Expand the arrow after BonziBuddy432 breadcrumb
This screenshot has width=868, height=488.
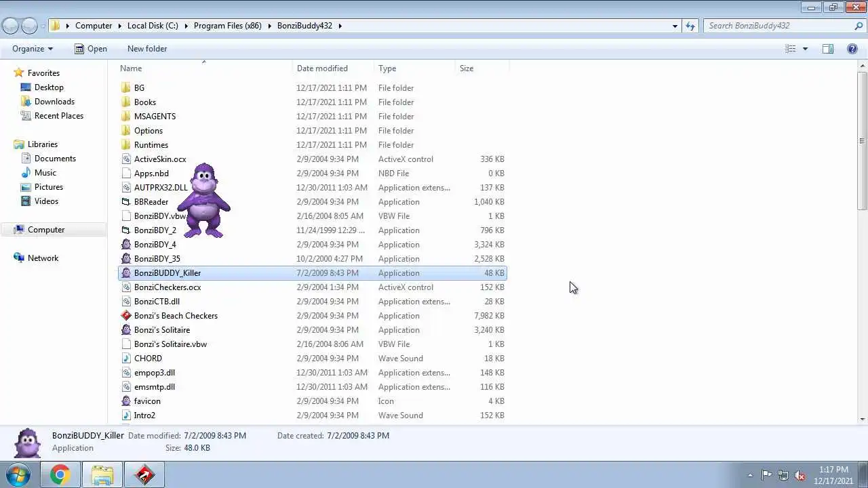(x=340, y=26)
